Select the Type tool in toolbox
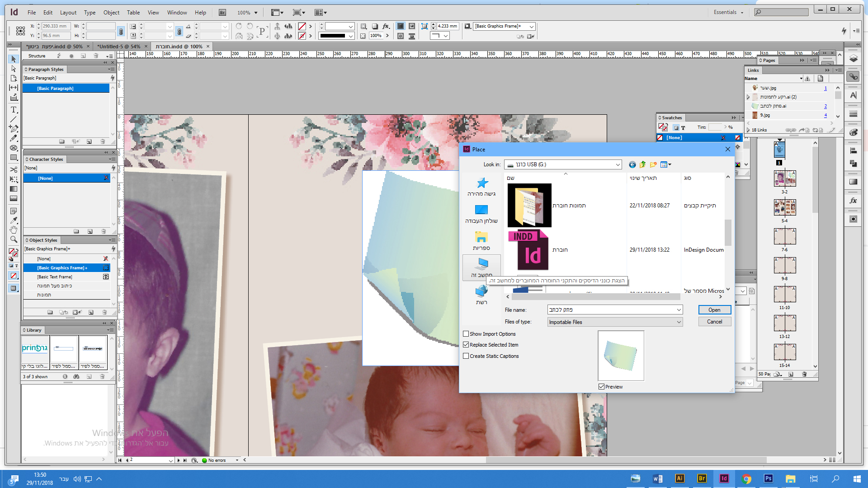Screen dimensions: 868x488 point(14,110)
